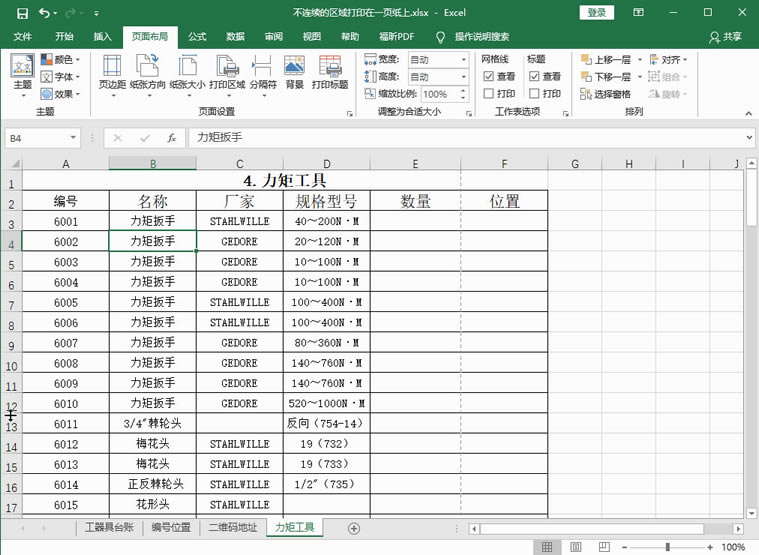Toggle Gridlines Print (打印) checkbox
Viewport: 759px width, 555px height.
pos(488,93)
